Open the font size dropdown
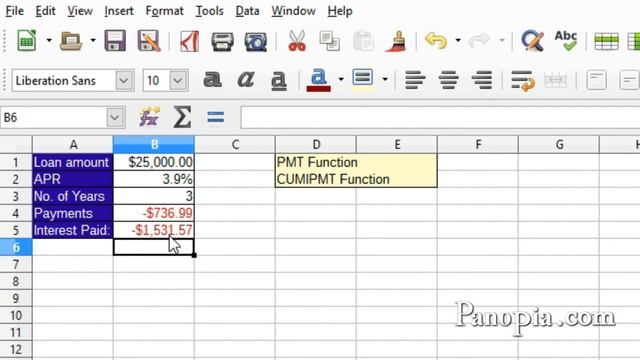This screenshot has width=640, height=360. [178, 80]
